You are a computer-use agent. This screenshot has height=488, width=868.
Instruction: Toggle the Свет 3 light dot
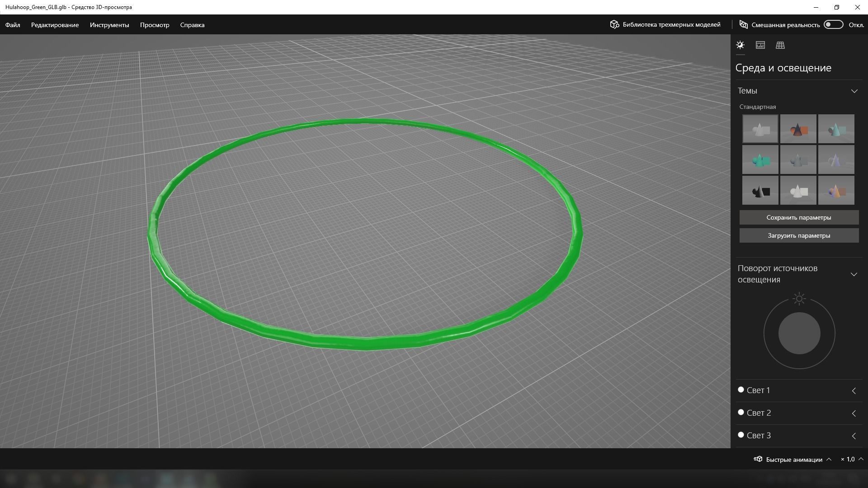[x=741, y=435]
